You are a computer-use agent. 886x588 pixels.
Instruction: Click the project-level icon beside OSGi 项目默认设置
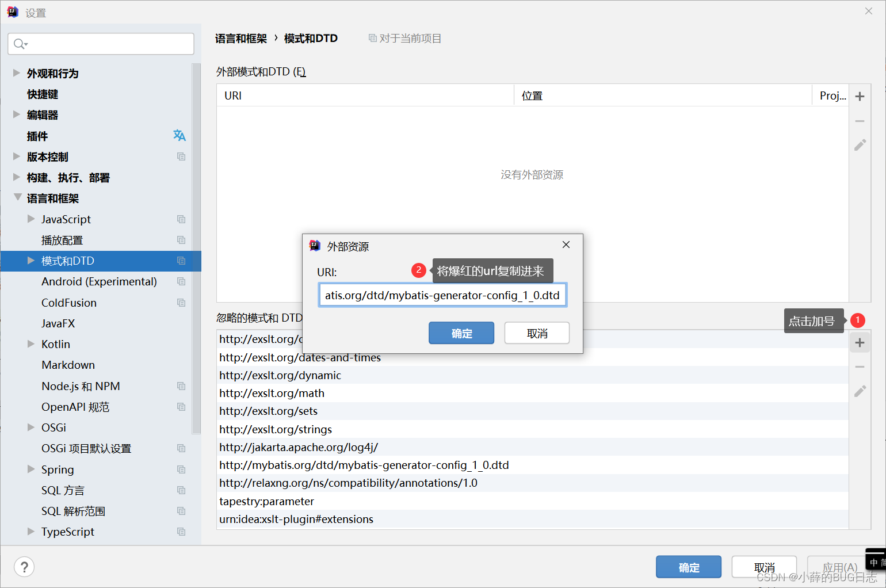click(x=181, y=448)
